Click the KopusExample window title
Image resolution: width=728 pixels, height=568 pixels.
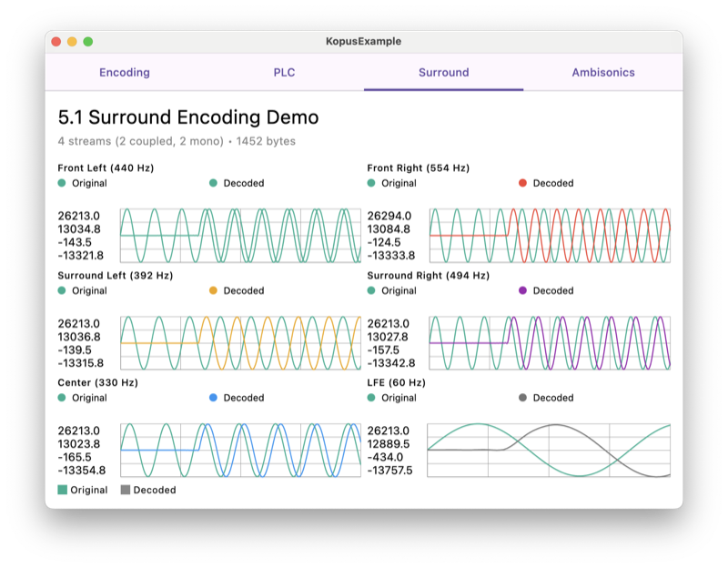coord(363,41)
